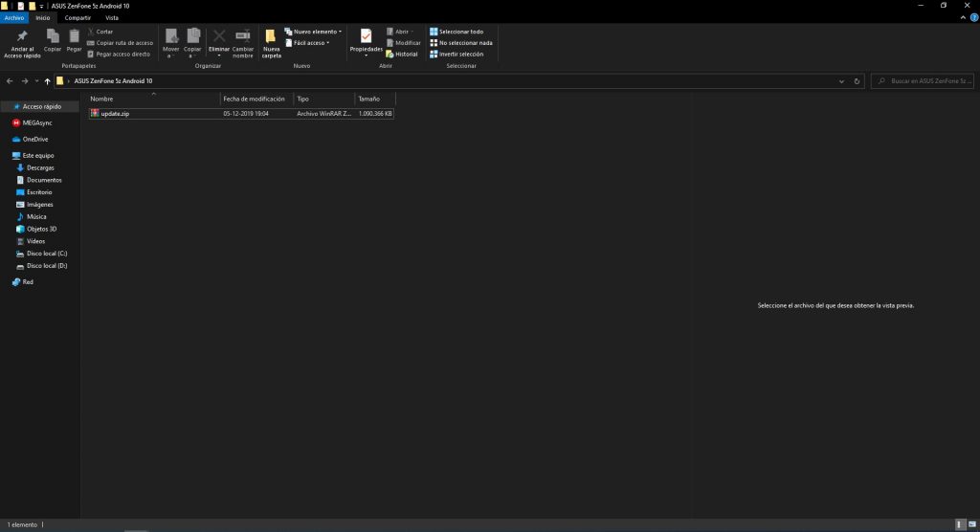Sort by the Tipo column header
980x532 pixels.
tap(323, 99)
